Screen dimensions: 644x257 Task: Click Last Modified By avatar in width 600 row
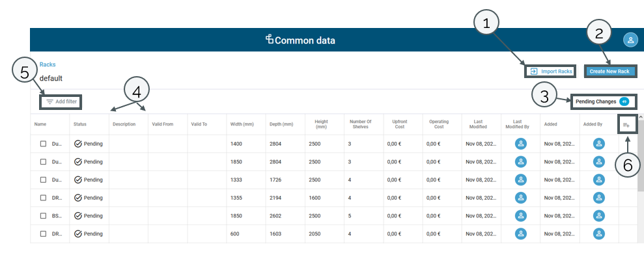(521, 234)
